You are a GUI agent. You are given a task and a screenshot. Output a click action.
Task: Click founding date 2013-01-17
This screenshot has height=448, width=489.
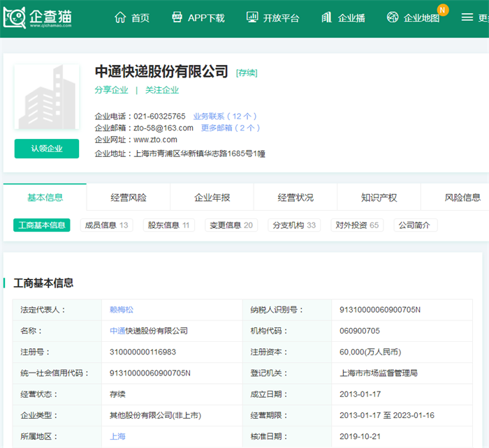pos(360,394)
